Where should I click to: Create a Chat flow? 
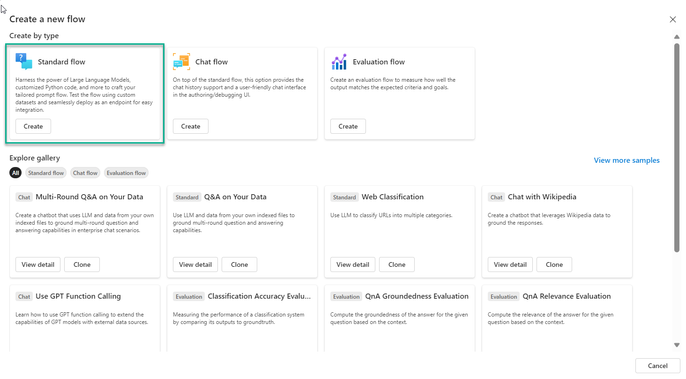[191, 126]
